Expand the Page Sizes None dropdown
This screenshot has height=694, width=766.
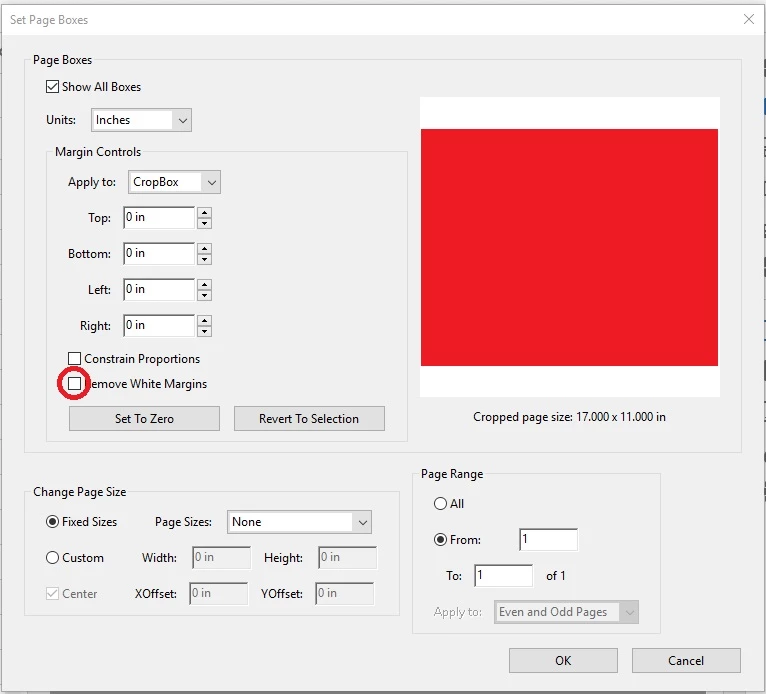(x=299, y=522)
